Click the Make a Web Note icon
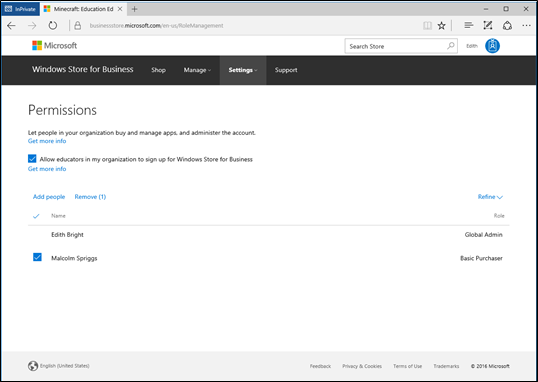538x382 pixels. 488,25
